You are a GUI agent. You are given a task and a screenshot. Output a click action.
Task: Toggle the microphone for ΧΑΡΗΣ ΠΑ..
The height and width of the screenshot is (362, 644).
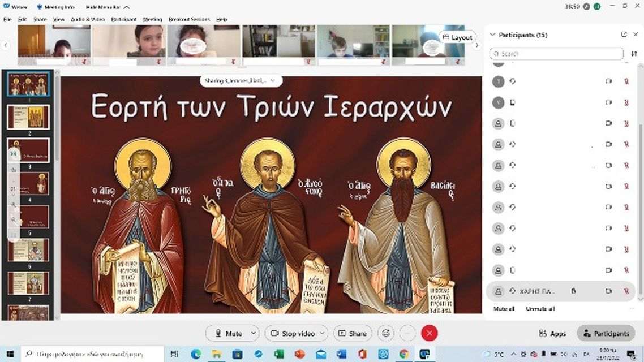tap(626, 291)
